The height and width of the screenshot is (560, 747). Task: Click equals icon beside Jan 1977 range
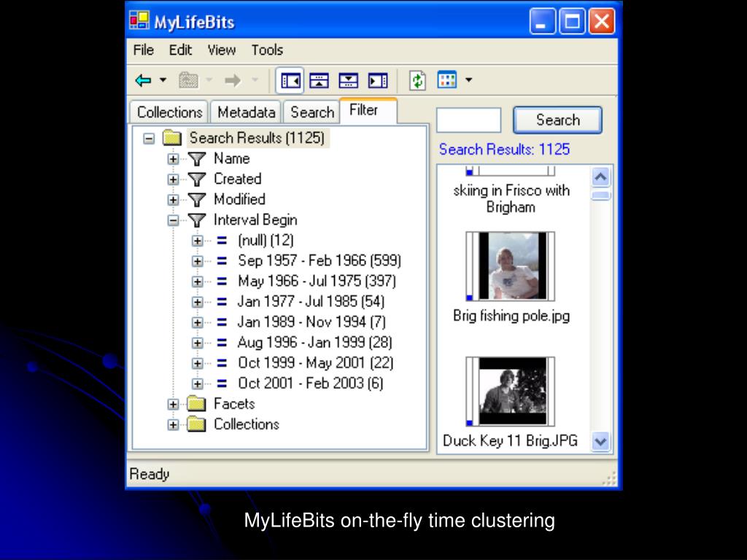click(222, 303)
